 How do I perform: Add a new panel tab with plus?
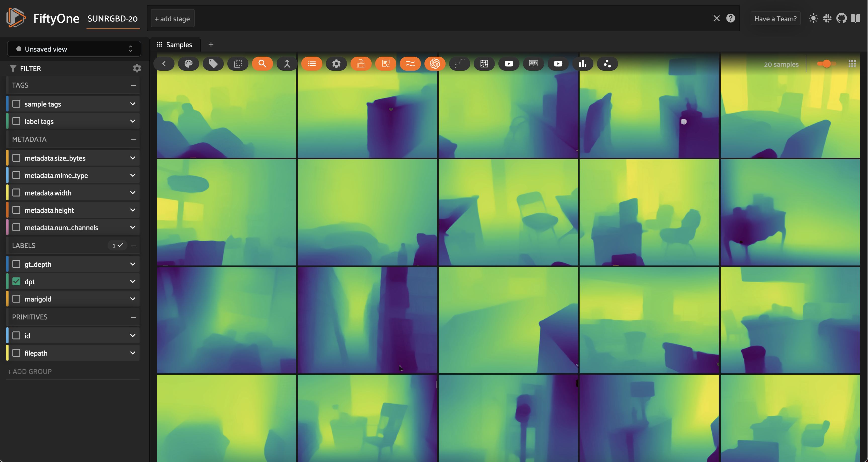click(x=211, y=45)
